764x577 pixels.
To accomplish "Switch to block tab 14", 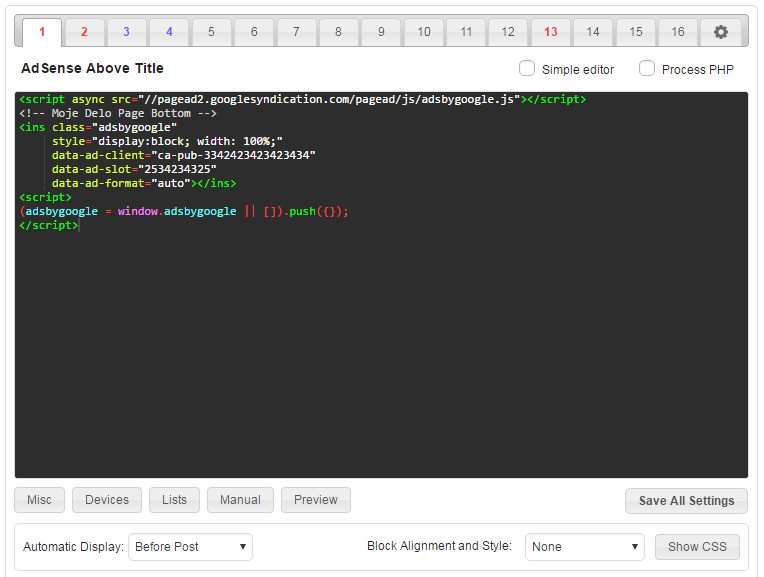I will point(593,32).
